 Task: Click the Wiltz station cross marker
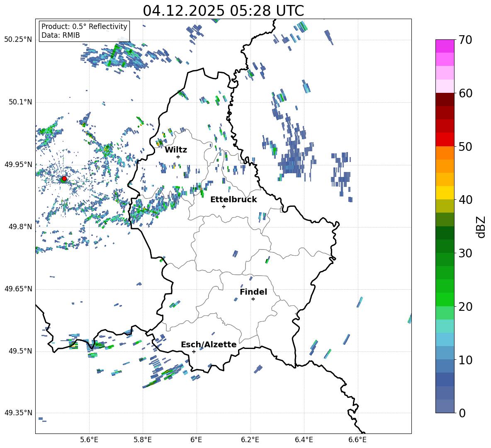tap(178, 157)
